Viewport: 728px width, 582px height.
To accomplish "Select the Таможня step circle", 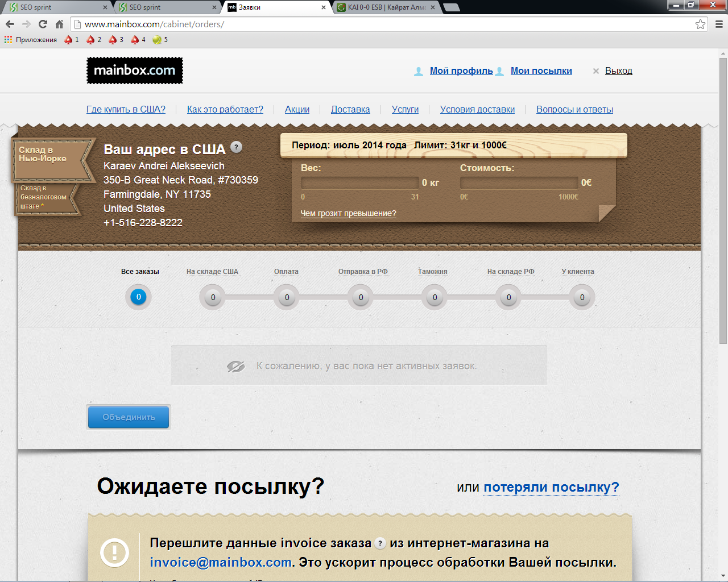I will click(435, 297).
